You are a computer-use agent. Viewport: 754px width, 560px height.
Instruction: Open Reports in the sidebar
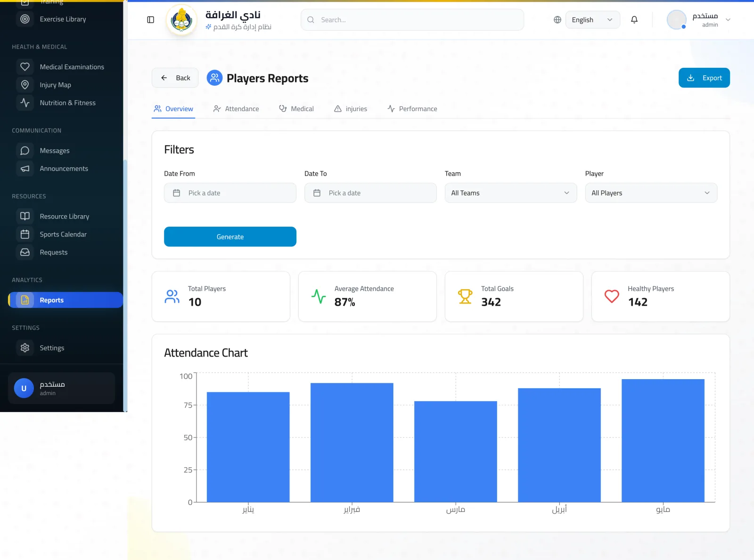(66, 300)
